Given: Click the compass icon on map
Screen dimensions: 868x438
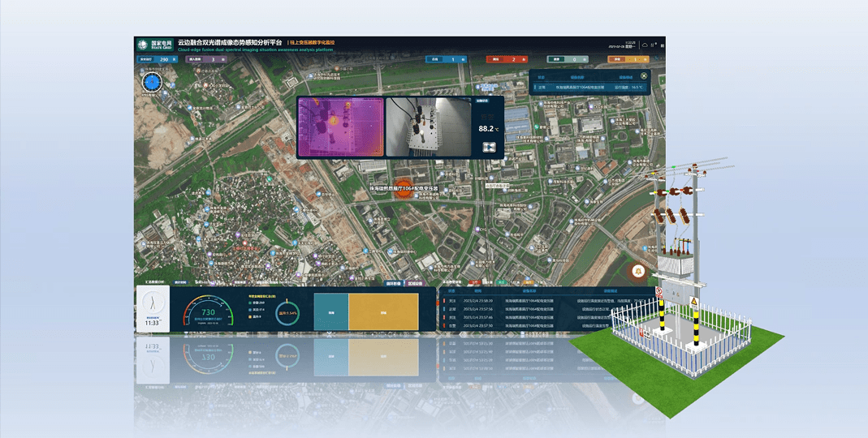Looking at the screenshot, I should point(153,82).
